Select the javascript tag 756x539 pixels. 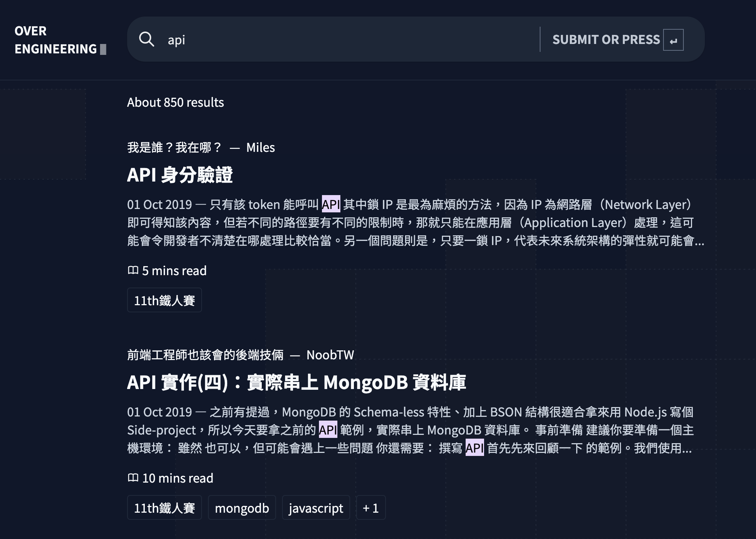point(316,508)
